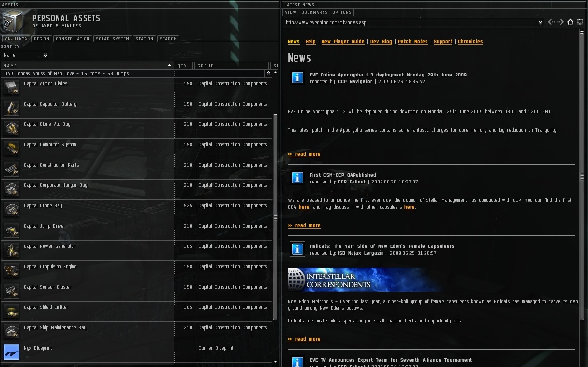The image size is (588, 367).
Task: Click info icon beside First CSM-CCP Q&A news
Action: [x=297, y=178]
